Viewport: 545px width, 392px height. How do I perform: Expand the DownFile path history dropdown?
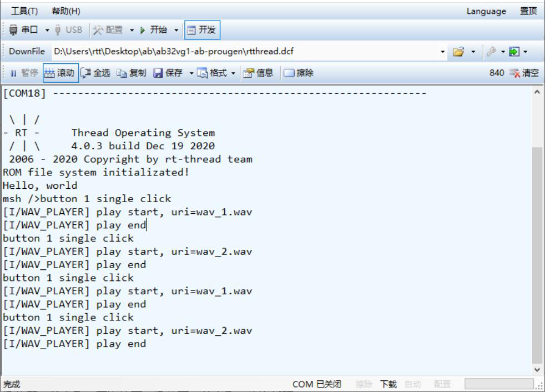[442, 52]
